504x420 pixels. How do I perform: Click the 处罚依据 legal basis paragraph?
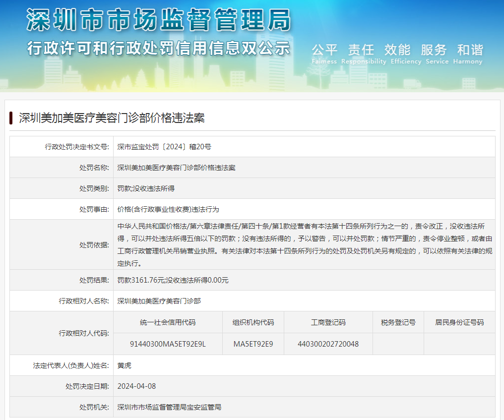coord(304,244)
